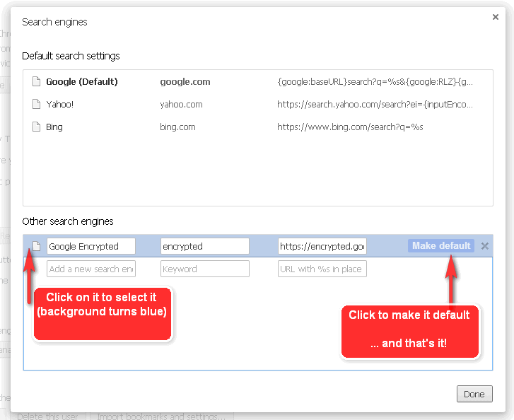Select the Google (Default) search engine name
514x420 pixels.
click(x=82, y=82)
